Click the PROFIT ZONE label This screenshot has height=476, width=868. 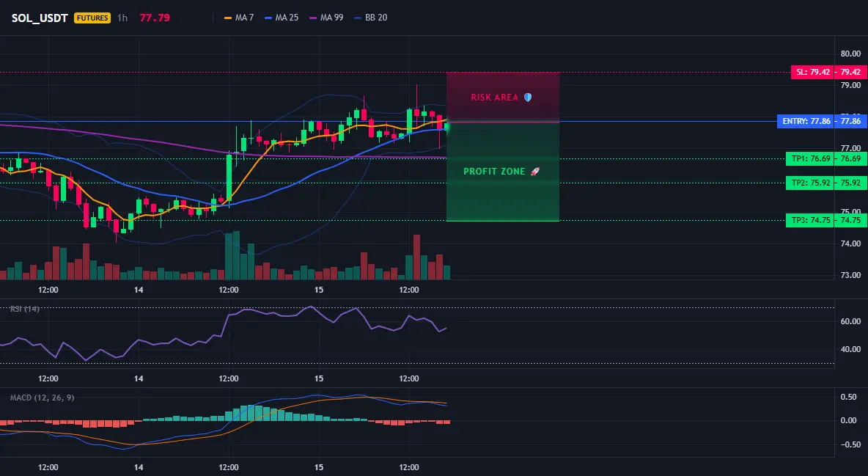pyautogui.click(x=494, y=172)
